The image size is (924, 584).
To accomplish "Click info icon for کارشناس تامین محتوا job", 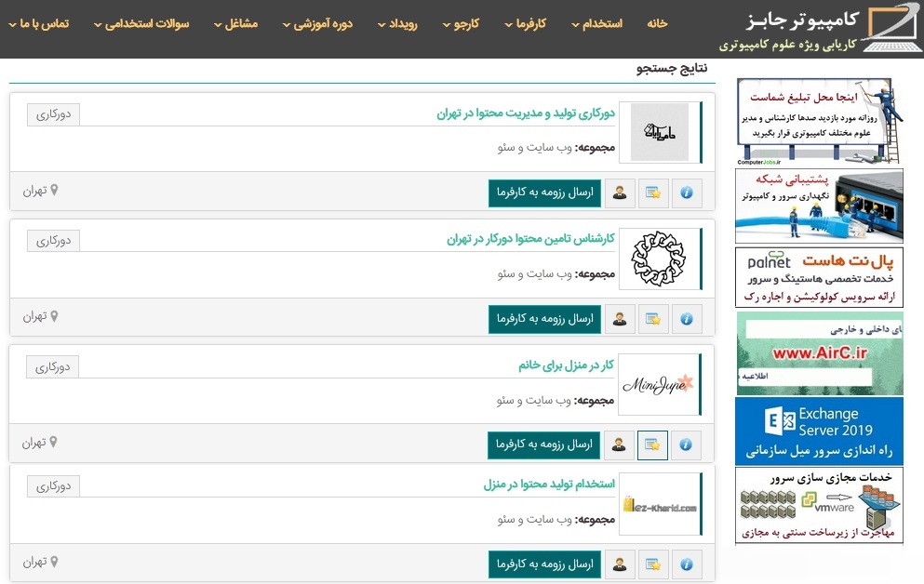I will (x=687, y=319).
